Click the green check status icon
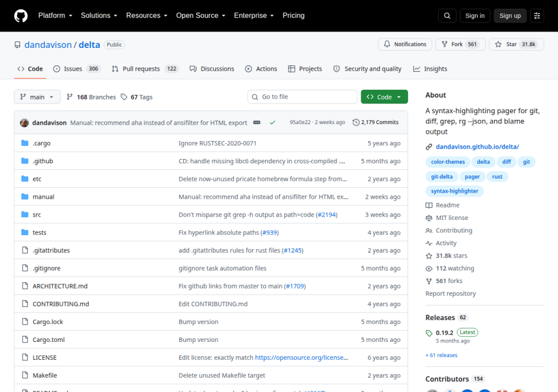The width and height of the screenshot is (558, 392). [x=272, y=122]
